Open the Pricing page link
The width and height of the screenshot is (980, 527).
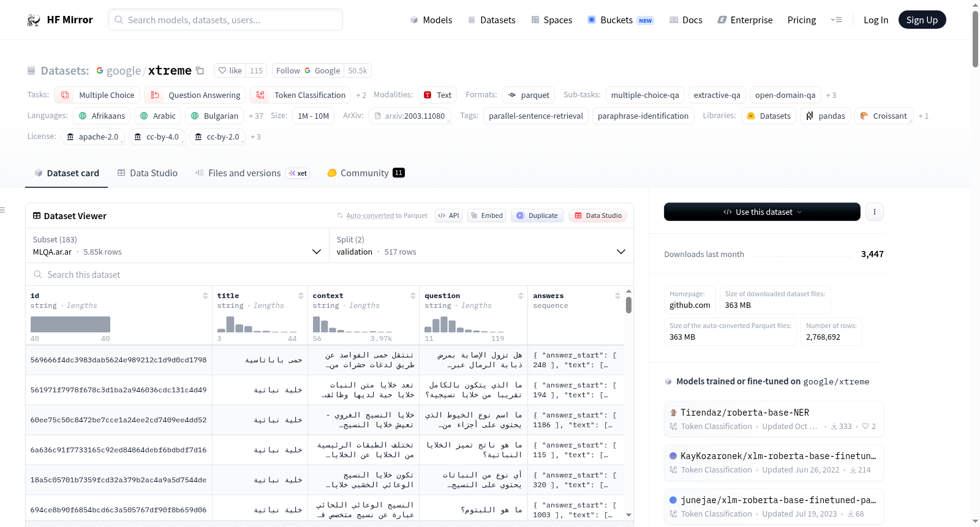[802, 20]
